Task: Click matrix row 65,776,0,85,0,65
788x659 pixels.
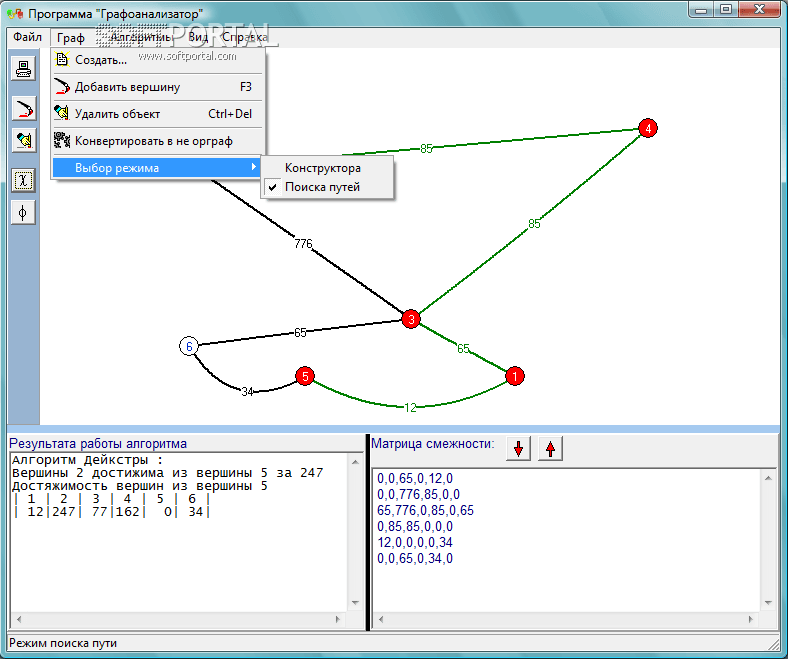Action: [426, 511]
